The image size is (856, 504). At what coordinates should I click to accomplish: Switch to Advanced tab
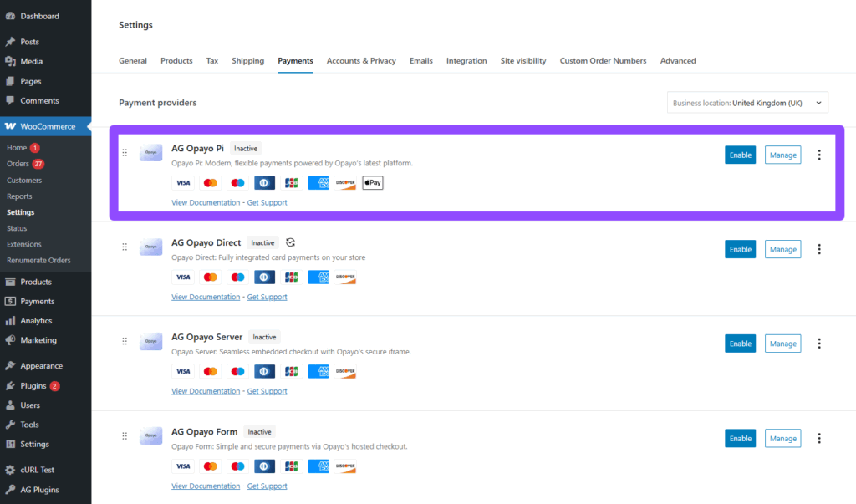[678, 61]
